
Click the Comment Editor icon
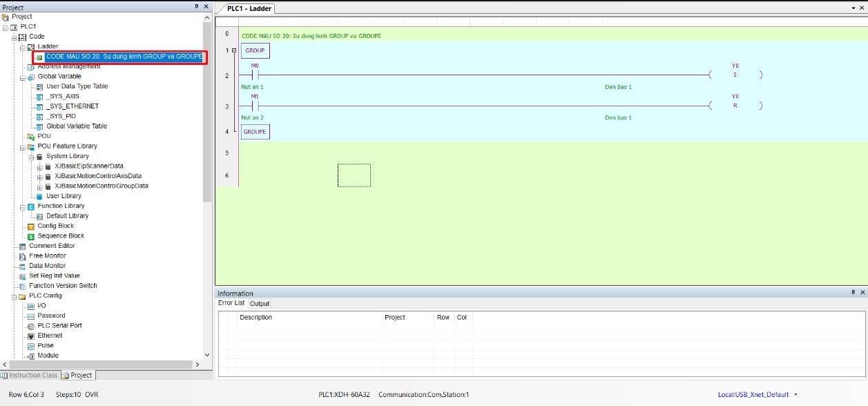click(22, 246)
